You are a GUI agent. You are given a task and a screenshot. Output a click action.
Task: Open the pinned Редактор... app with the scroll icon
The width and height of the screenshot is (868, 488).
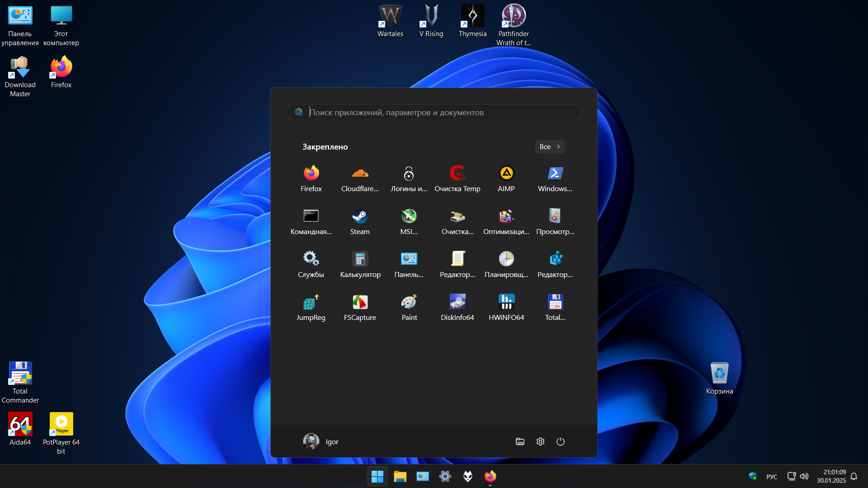pos(458,265)
